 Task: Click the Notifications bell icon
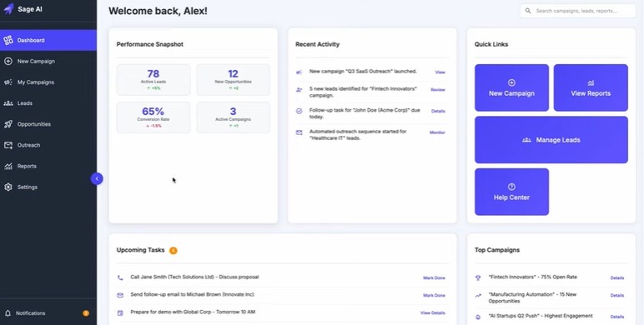point(8,313)
